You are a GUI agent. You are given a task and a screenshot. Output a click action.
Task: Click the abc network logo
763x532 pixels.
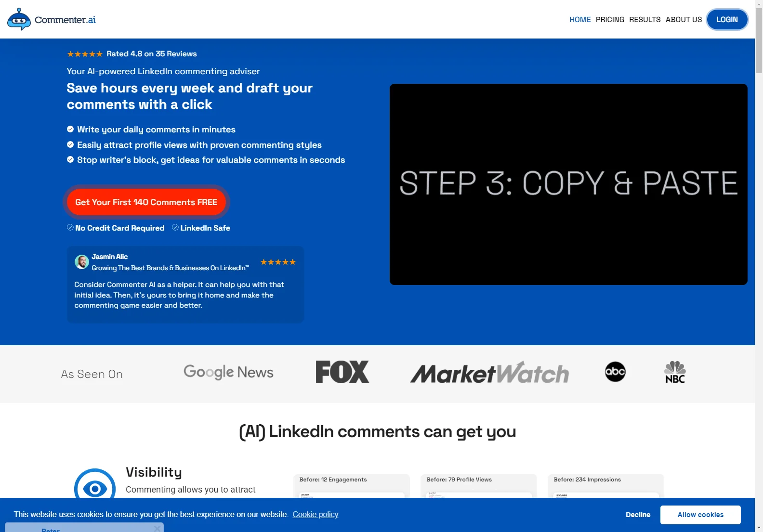[615, 372]
